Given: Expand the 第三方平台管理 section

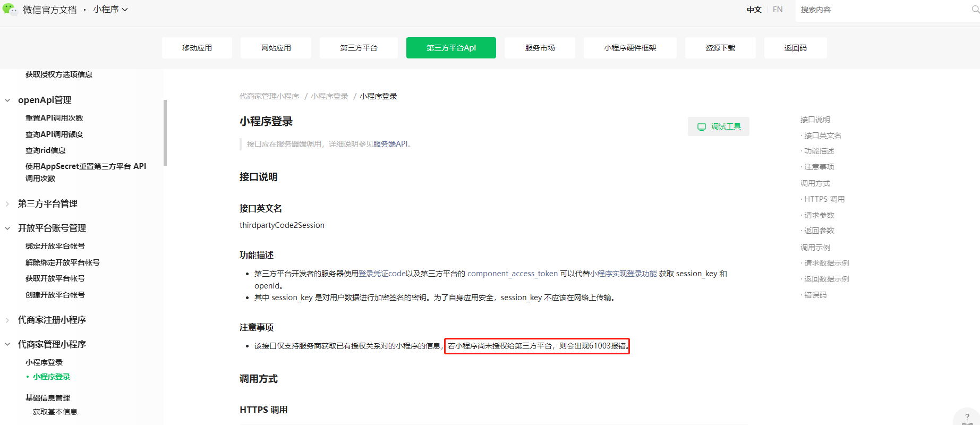Looking at the screenshot, I should 7,204.
